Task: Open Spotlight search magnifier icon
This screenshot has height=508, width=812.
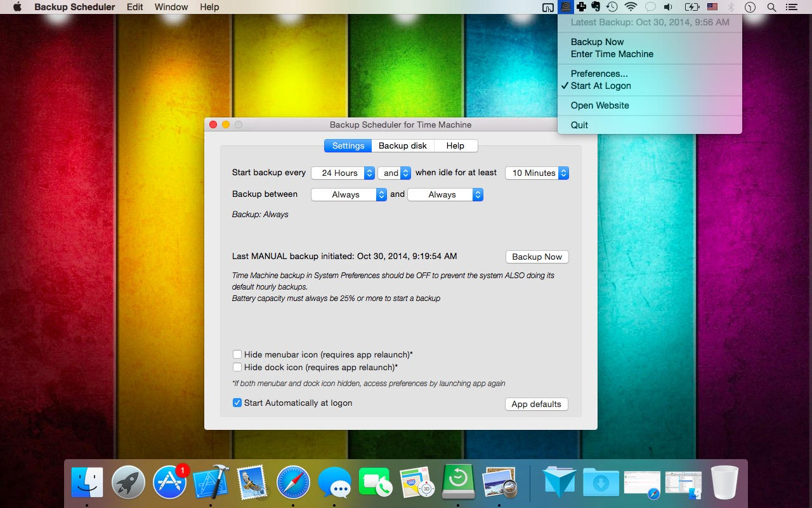Action: coord(771,7)
